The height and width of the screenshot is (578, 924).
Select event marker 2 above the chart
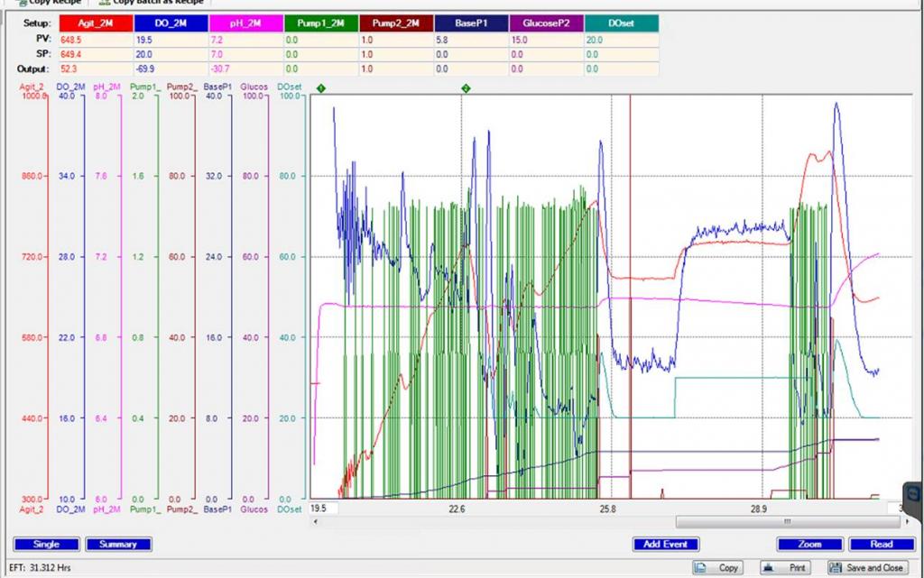point(466,88)
